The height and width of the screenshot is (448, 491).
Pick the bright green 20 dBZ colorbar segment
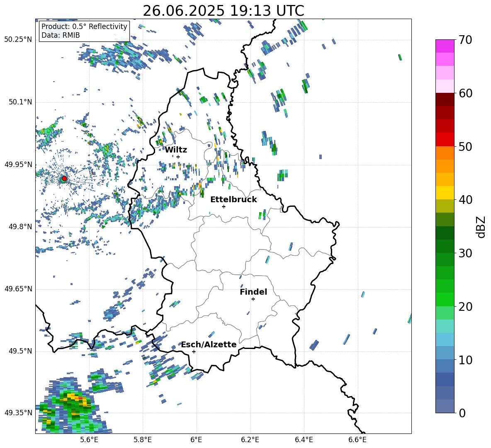(445, 299)
